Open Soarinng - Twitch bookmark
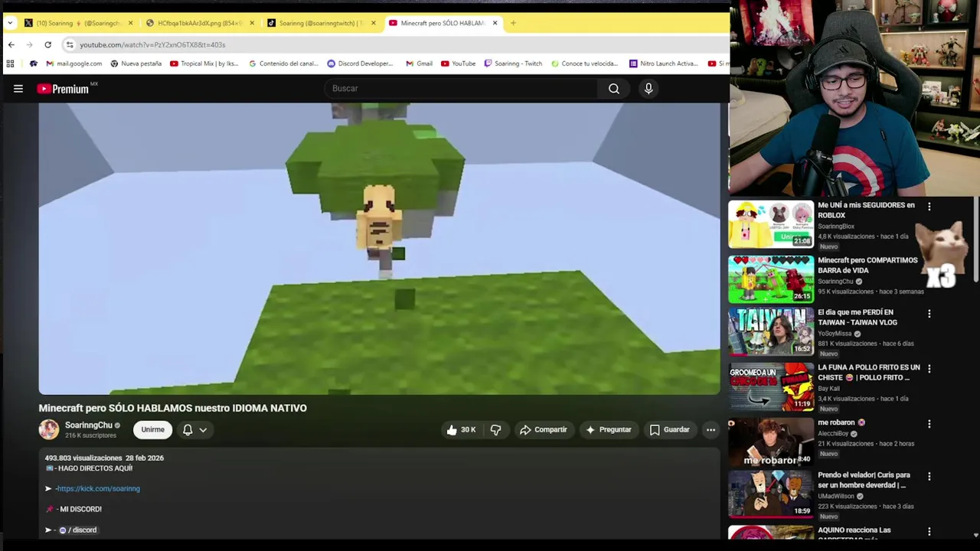Viewport: 980px width, 551px height. click(513, 64)
